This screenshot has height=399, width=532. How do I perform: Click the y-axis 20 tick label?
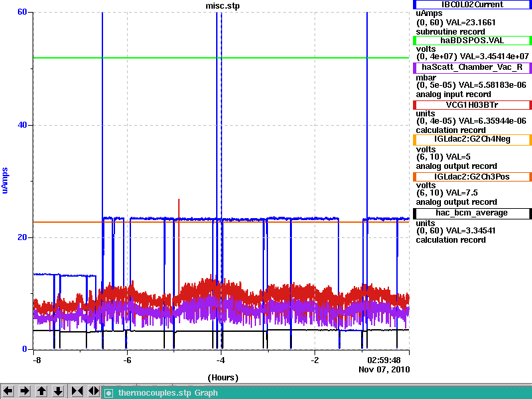[x=22, y=237]
